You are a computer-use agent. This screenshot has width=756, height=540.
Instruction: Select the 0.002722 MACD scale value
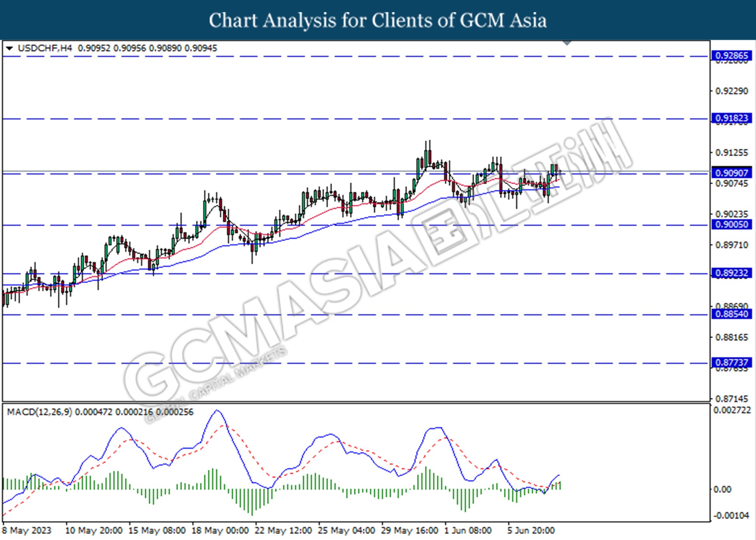coord(732,410)
